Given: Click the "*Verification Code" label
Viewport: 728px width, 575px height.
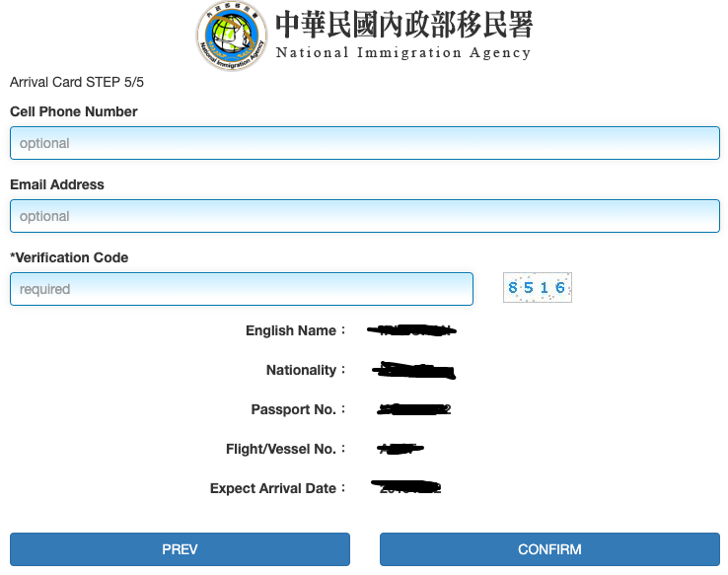Looking at the screenshot, I should pos(69,257).
